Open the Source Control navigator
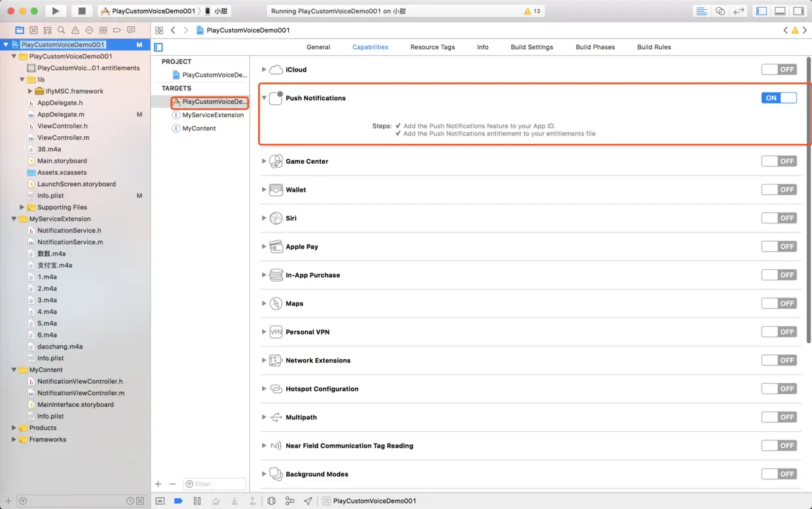 [x=33, y=30]
